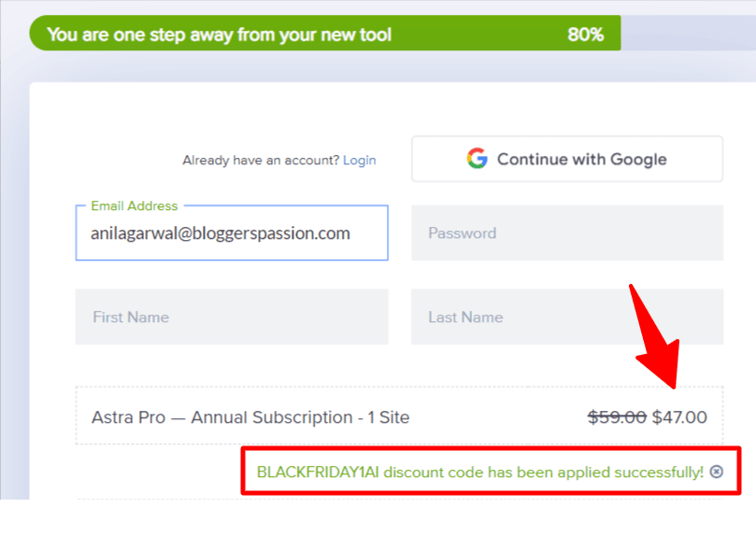Focus the Email Address input field
Viewport: 756px width, 536px height.
[232, 233]
